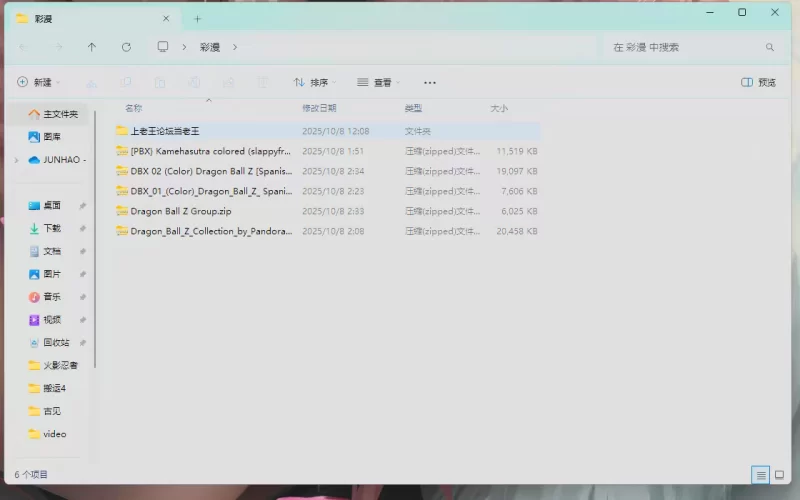Select Dragon Ball Z Group.zip file

click(327, 211)
